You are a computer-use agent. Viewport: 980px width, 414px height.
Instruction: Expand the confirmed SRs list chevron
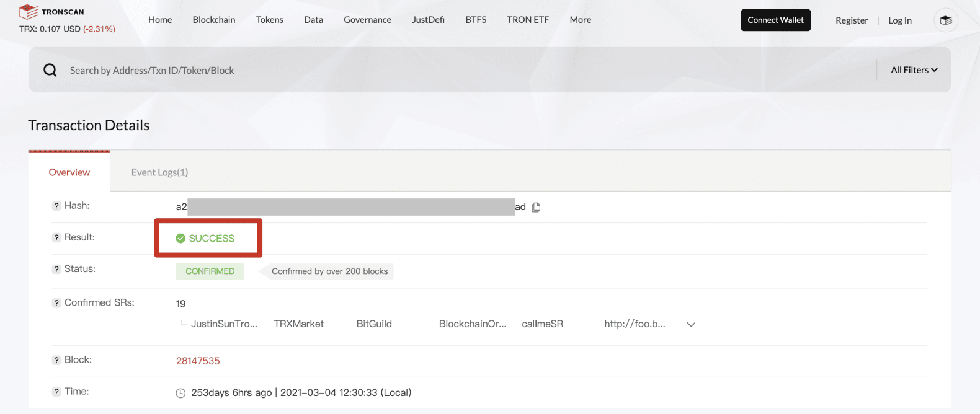tap(691, 324)
